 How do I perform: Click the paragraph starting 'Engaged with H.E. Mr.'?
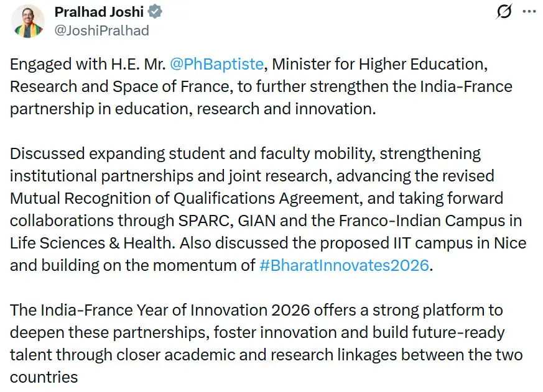pos(261,86)
